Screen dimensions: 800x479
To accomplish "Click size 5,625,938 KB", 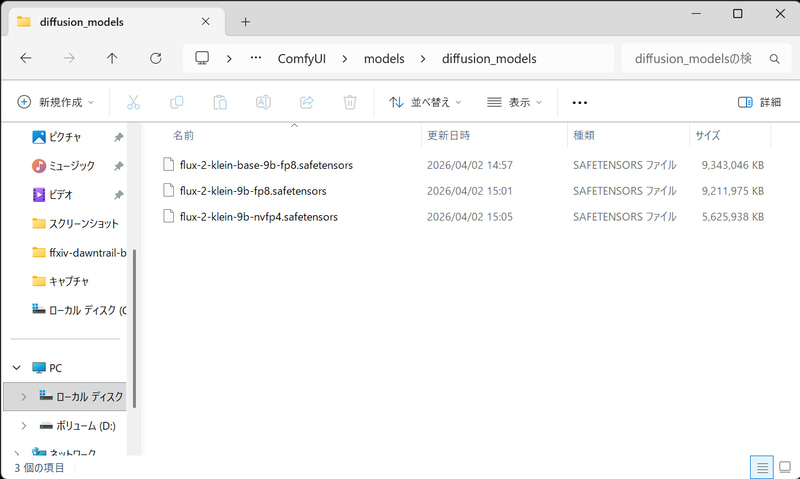I will tap(733, 217).
